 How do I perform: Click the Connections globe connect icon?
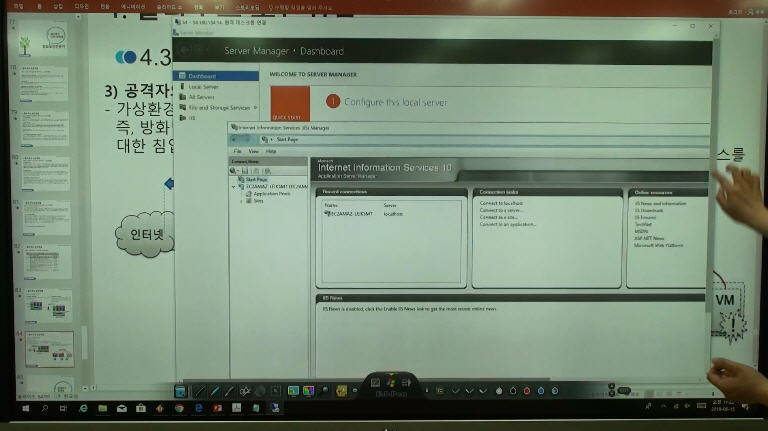[234, 170]
